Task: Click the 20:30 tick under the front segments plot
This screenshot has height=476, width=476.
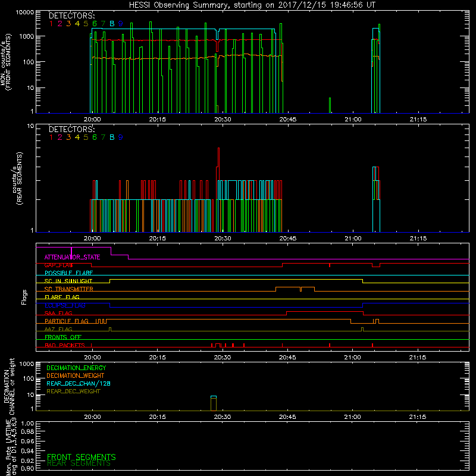Action: [223, 120]
